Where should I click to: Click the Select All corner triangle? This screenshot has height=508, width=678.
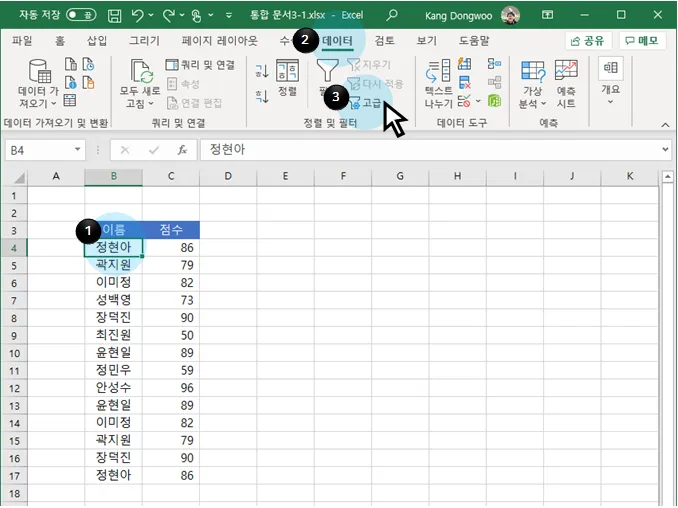click(19, 177)
